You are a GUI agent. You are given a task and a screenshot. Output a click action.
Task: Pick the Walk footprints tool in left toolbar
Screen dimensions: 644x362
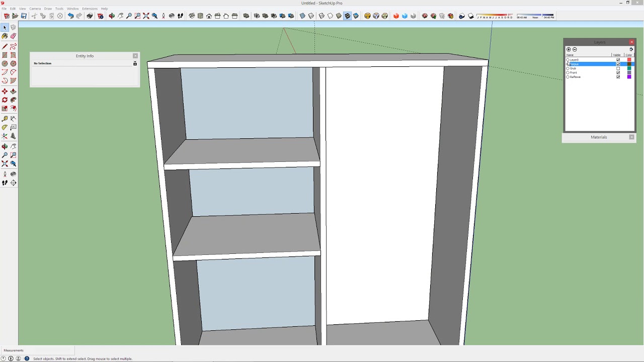click(5, 183)
